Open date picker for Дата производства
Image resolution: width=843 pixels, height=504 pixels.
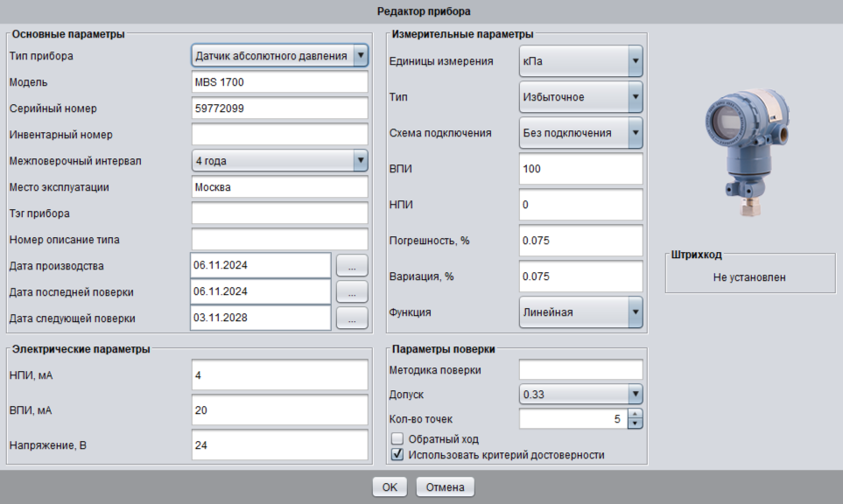tap(352, 265)
